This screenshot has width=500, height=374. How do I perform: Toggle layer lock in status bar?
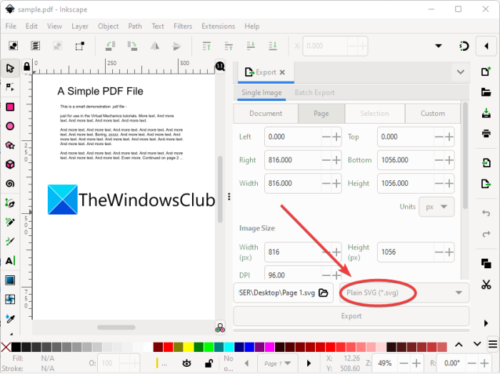[x=209, y=363]
